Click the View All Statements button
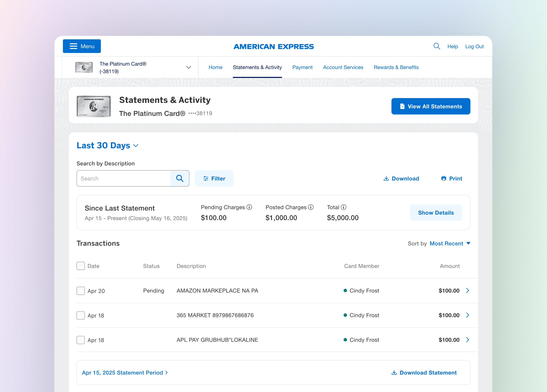 click(431, 106)
